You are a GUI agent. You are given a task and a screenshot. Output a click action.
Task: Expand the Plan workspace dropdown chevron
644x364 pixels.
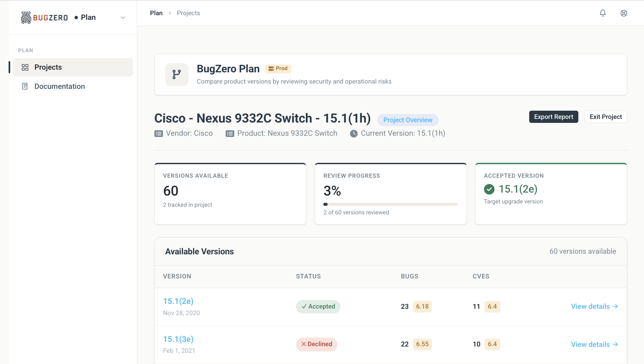click(x=123, y=18)
